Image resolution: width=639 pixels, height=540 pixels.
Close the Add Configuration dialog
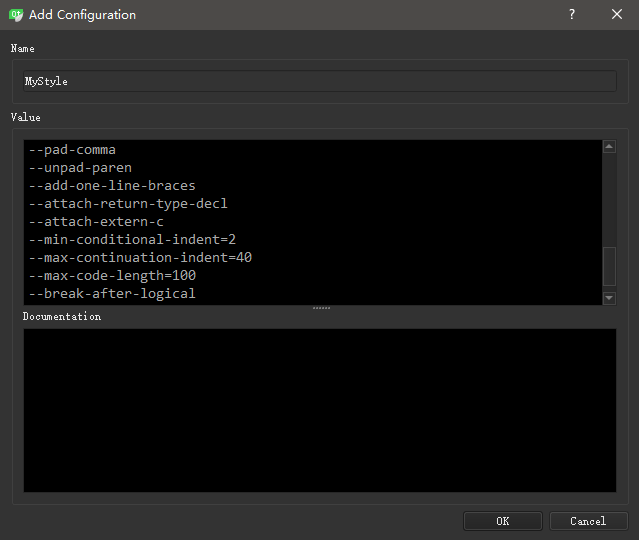pos(617,15)
